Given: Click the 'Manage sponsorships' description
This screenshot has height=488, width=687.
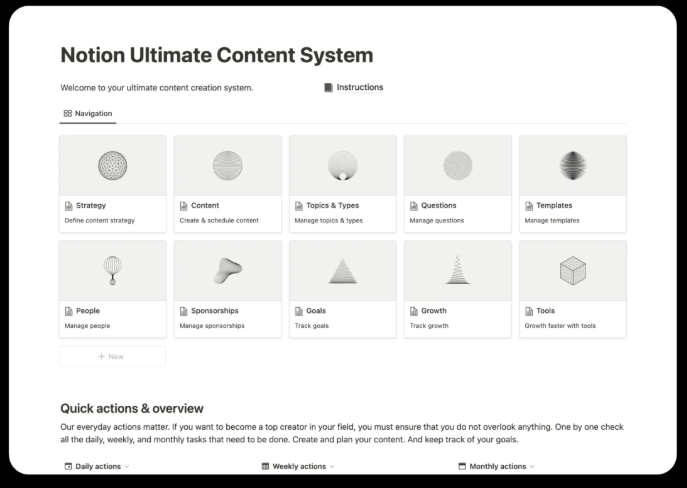Looking at the screenshot, I should (212, 325).
